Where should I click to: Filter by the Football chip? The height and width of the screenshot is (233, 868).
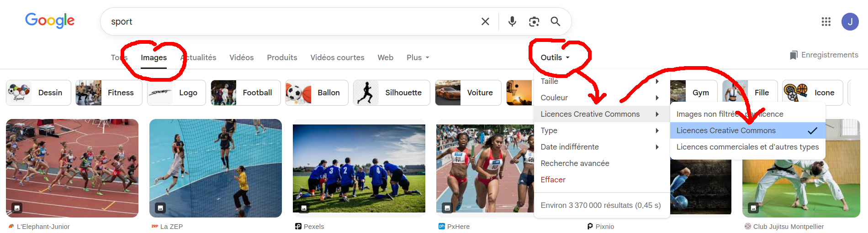[x=245, y=93]
